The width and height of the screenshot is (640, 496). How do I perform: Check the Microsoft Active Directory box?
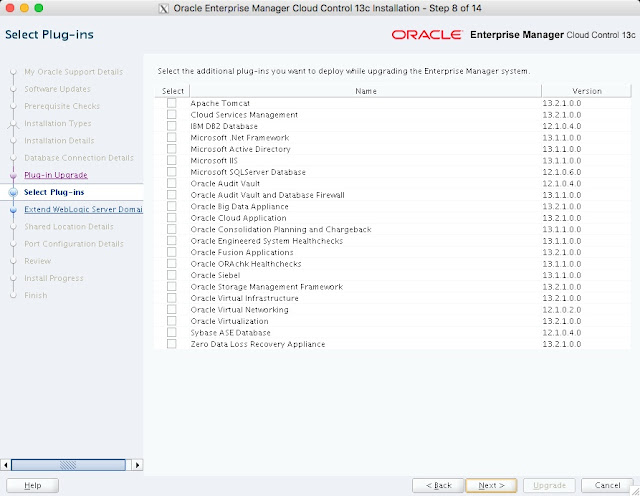[171, 149]
